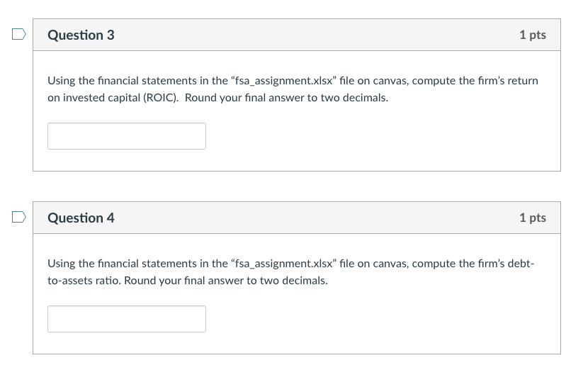Click "fsa_assignment.xlsx" filename in Question 3 text
Screen dimensions: 588x370
click(x=287, y=81)
